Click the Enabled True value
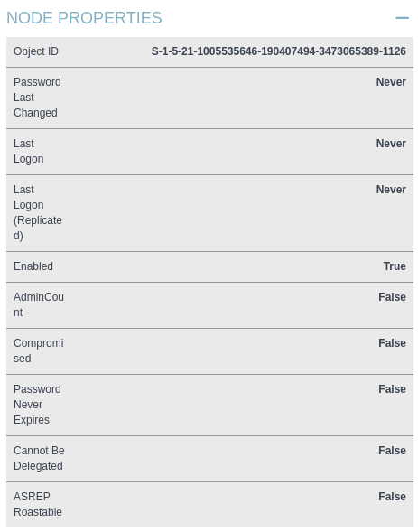This screenshot has width=418, height=532. tap(395, 266)
